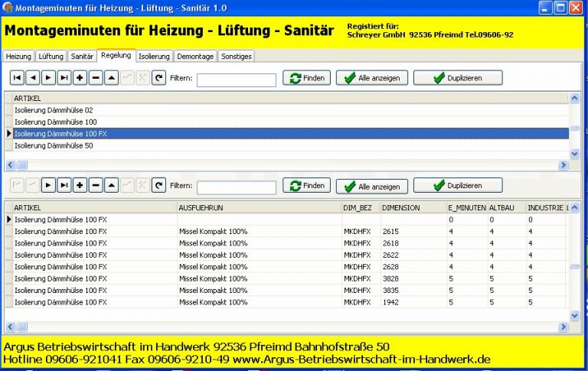Edit record with upper triangle icon
588x371 pixels.
pos(111,78)
